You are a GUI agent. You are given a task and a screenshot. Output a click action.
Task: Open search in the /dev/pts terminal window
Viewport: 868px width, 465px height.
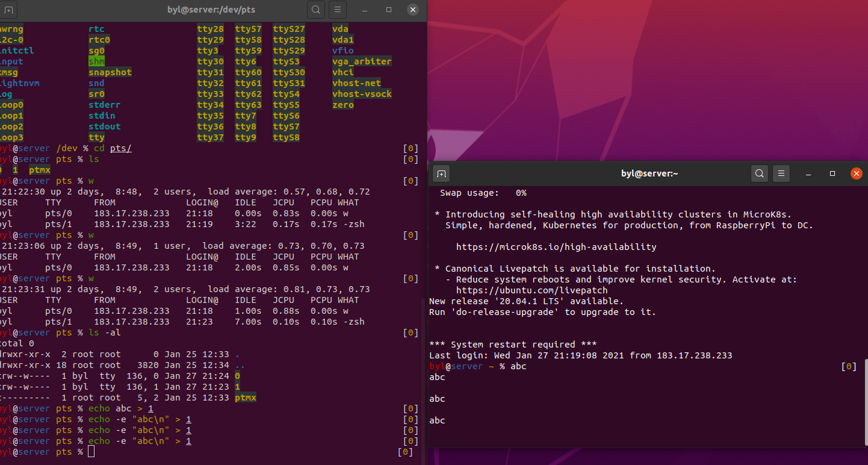coord(315,10)
